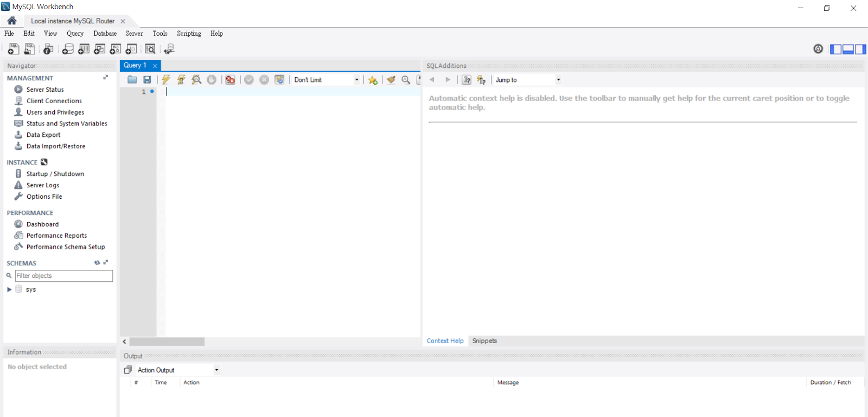Image resolution: width=868 pixels, height=417 pixels.
Task: Get context help for caret position icon
Action: click(467, 80)
